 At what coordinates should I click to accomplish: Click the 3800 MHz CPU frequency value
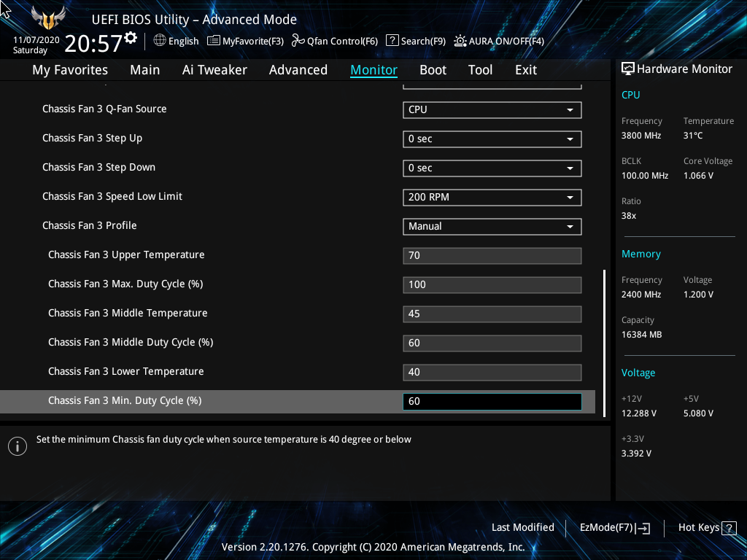pyautogui.click(x=641, y=136)
